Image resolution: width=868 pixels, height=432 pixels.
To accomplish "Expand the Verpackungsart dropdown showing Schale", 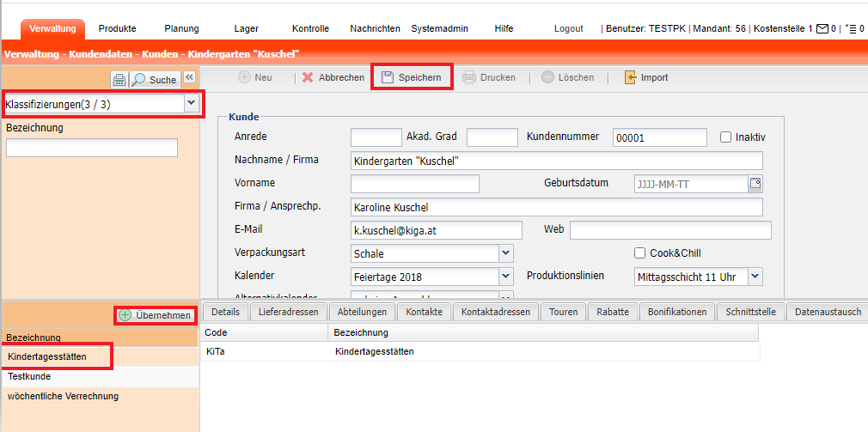I will [506, 253].
